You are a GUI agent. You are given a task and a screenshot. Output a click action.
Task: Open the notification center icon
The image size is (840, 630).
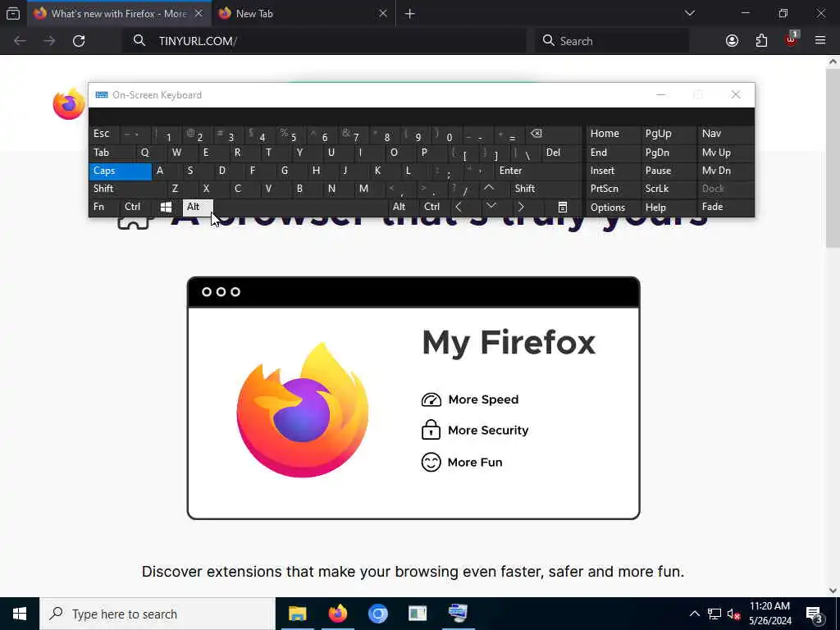pos(815,614)
